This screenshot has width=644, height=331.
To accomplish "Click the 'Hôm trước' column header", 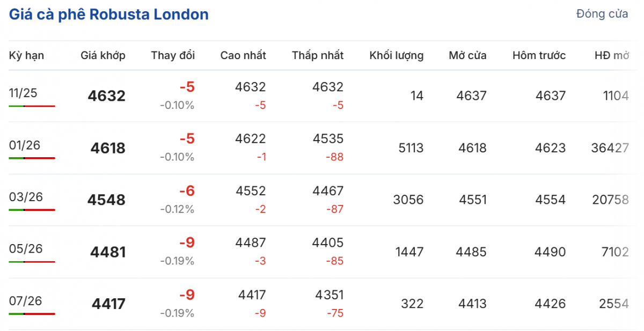I will coord(539,55).
